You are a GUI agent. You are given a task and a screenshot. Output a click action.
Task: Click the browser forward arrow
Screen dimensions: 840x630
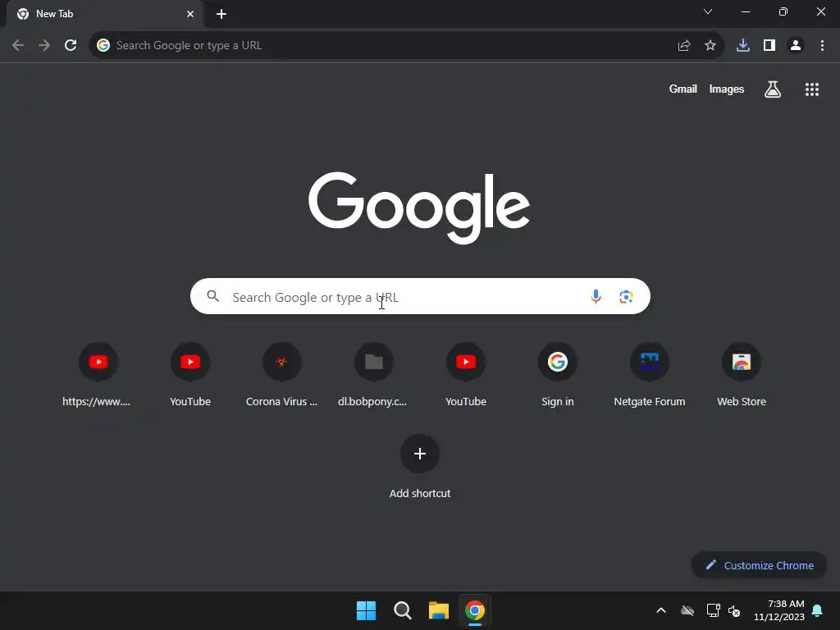44,46
